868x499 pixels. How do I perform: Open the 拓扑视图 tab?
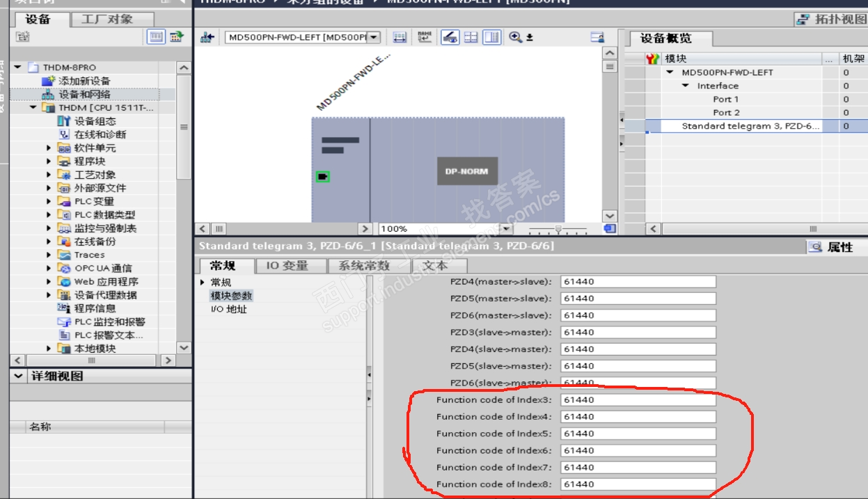coord(832,19)
